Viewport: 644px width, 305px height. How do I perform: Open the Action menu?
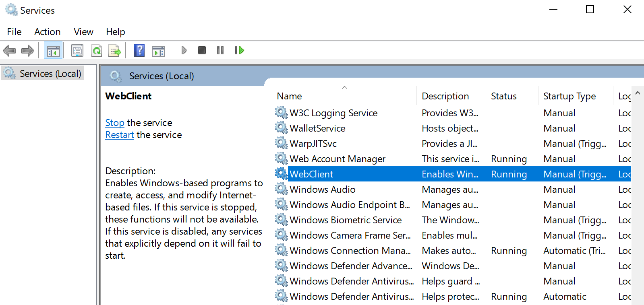pyautogui.click(x=47, y=32)
